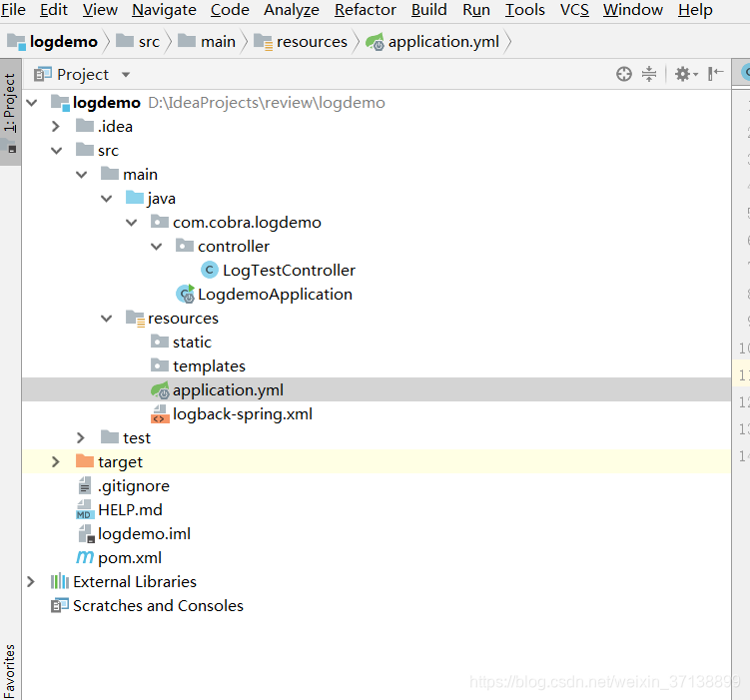
Task: Select pom.xml in the project tree
Action: pyautogui.click(x=376, y=557)
